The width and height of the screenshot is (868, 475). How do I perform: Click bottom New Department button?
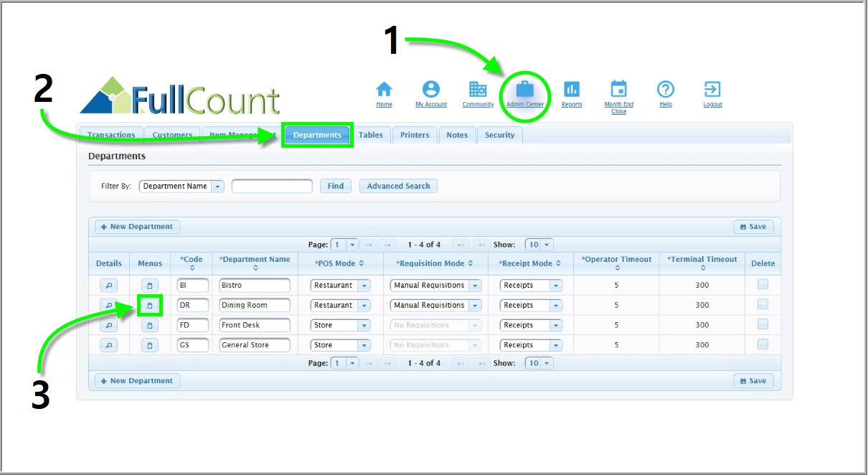click(x=138, y=381)
